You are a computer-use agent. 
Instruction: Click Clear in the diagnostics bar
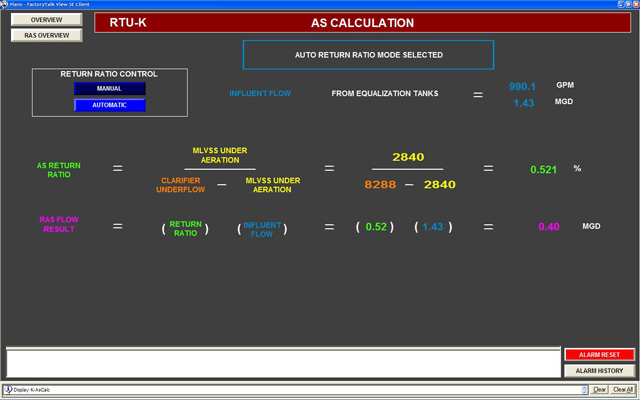pos(600,389)
